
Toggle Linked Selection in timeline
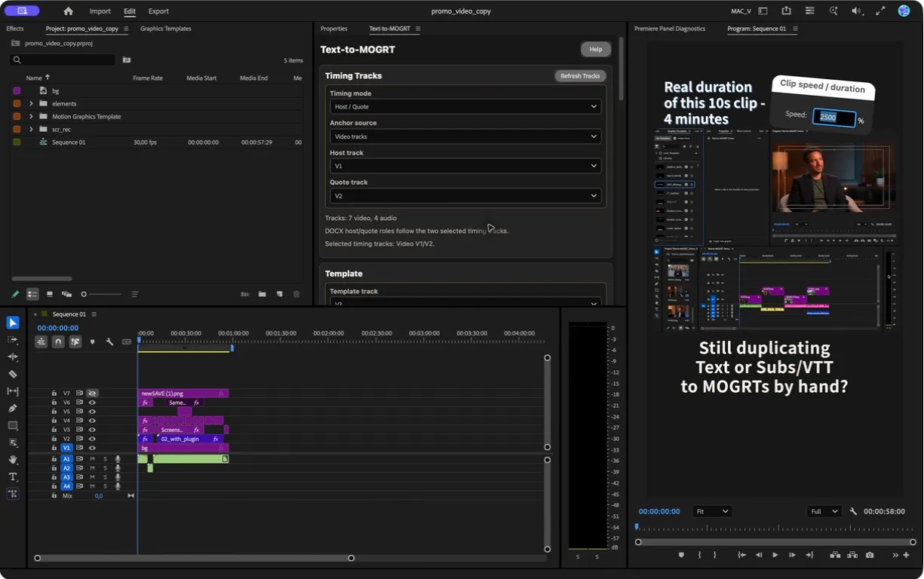point(75,342)
